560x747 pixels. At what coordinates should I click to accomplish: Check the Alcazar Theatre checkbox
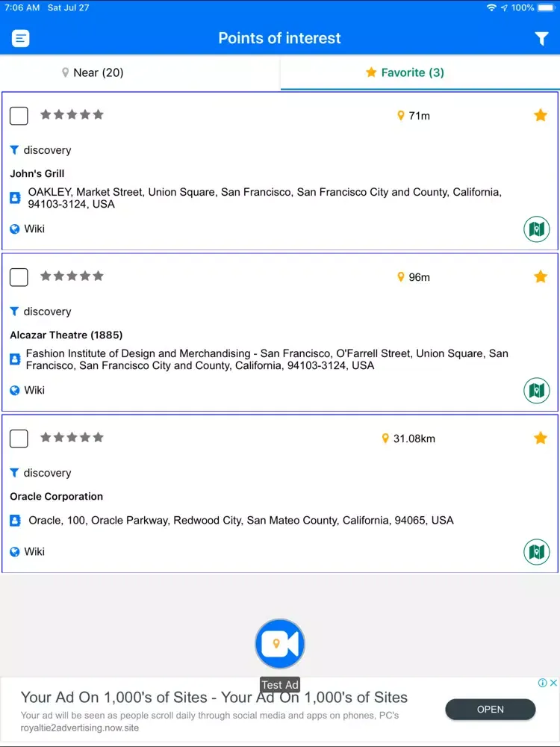tap(19, 277)
